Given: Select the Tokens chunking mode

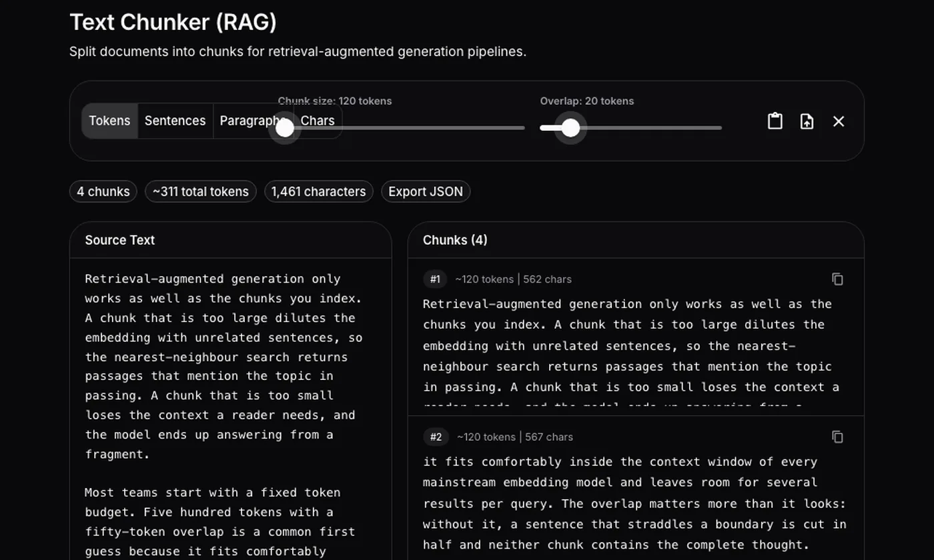Looking at the screenshot, I should point(109,121).
